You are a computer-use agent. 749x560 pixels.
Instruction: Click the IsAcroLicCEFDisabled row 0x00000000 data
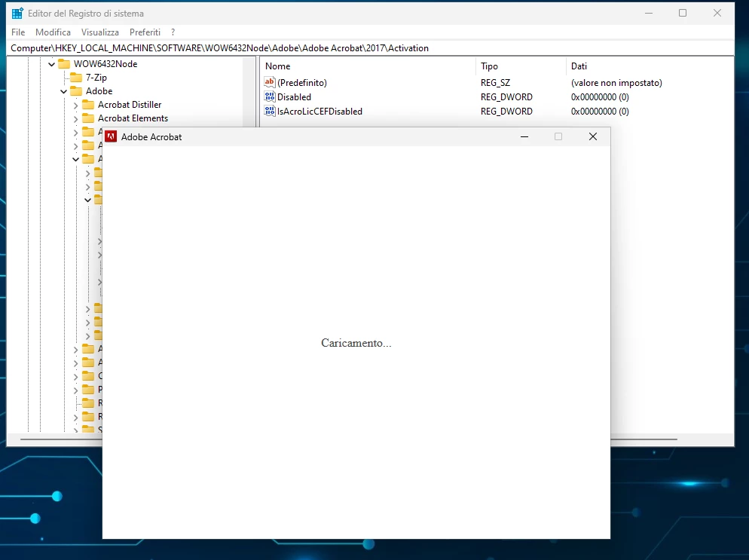click(x=600, y=112)
